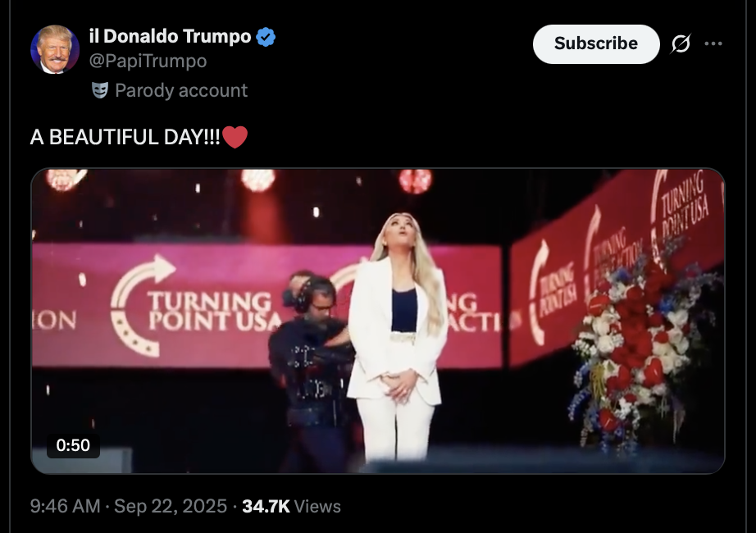This screenshot has width=756, height=533.
Task: Open the @PapiTrumpo handle link
Action: [148, 61]
